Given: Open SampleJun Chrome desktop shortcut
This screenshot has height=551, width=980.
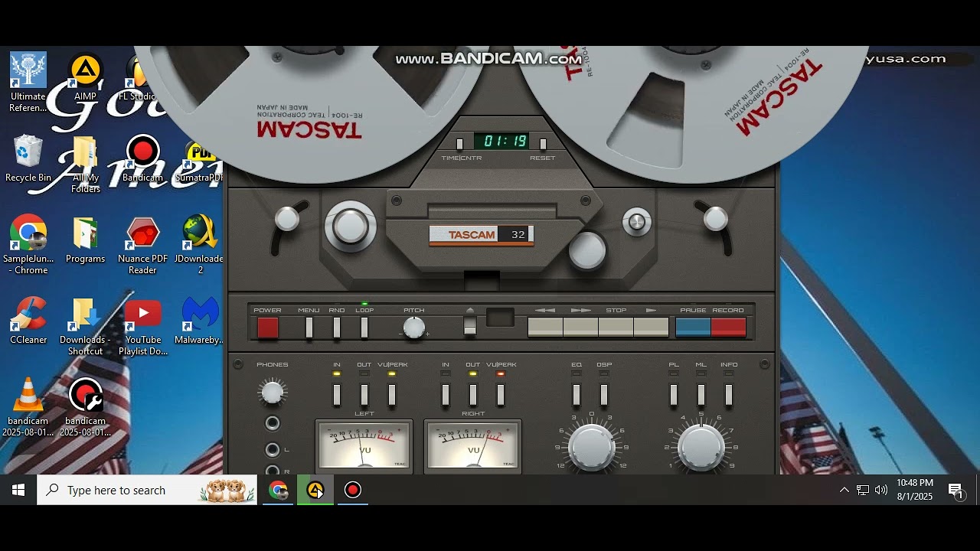Looking at the screenshot, I should [28, 244].
